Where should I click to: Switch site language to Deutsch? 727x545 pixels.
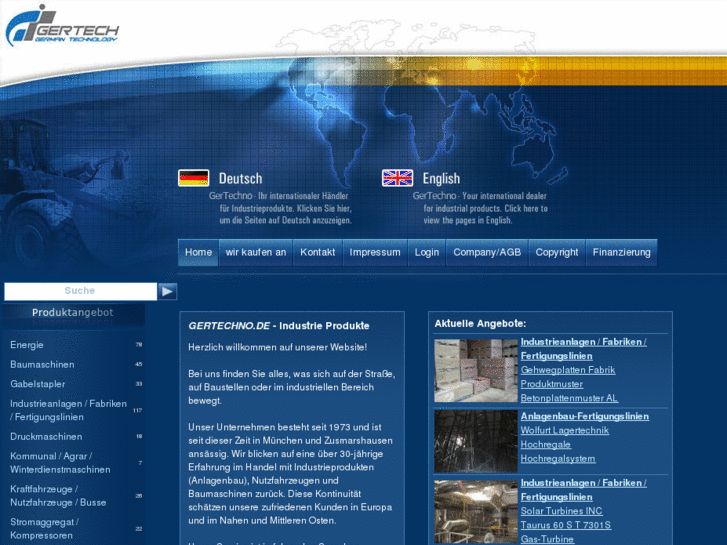240,179
